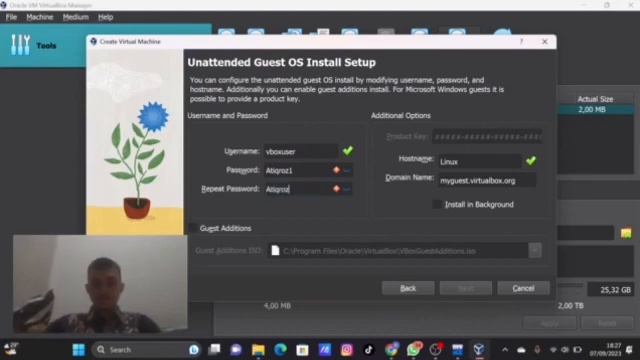
Task: Click the battery icon in system tray
Action: pyautogui.click(x=578, y=350)
